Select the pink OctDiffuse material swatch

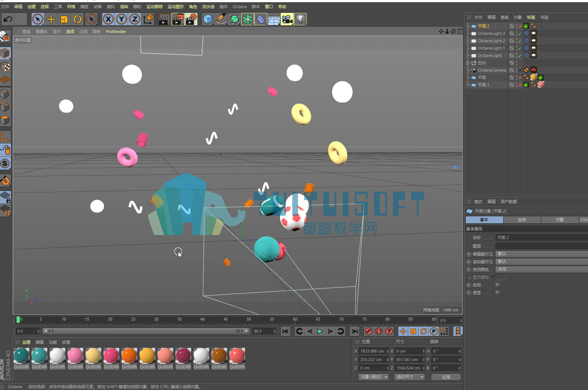75,358
